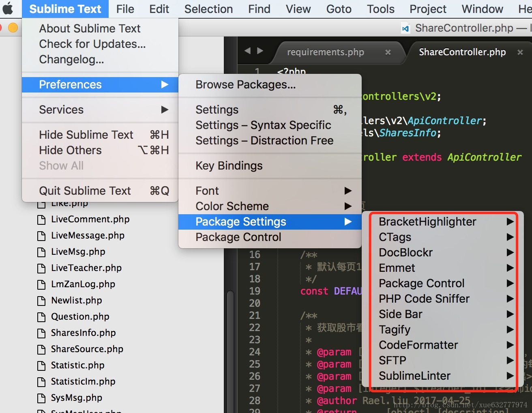
Task: Switch to the ShareController.php tab
Action: 462,52
